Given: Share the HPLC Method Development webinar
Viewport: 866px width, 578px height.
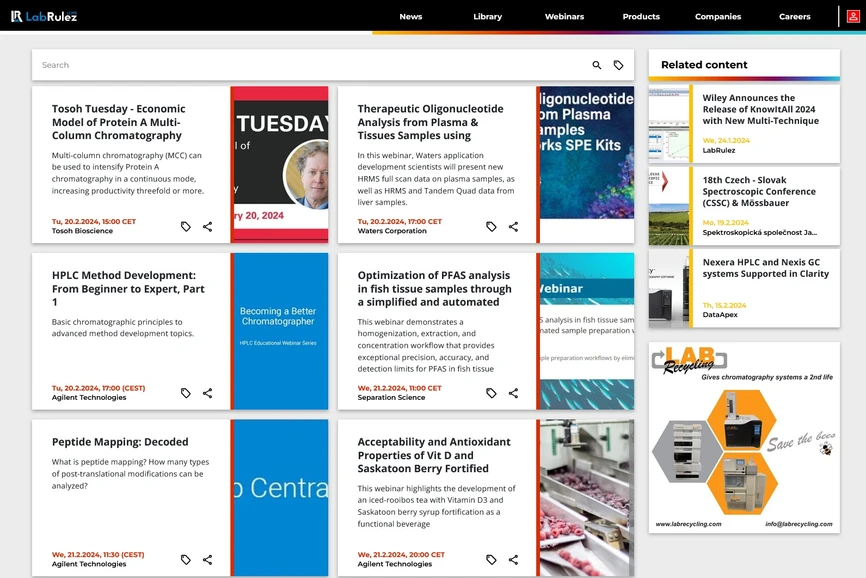Looking at the screenshot, I should pyautogui.click(x=208, y=393).
